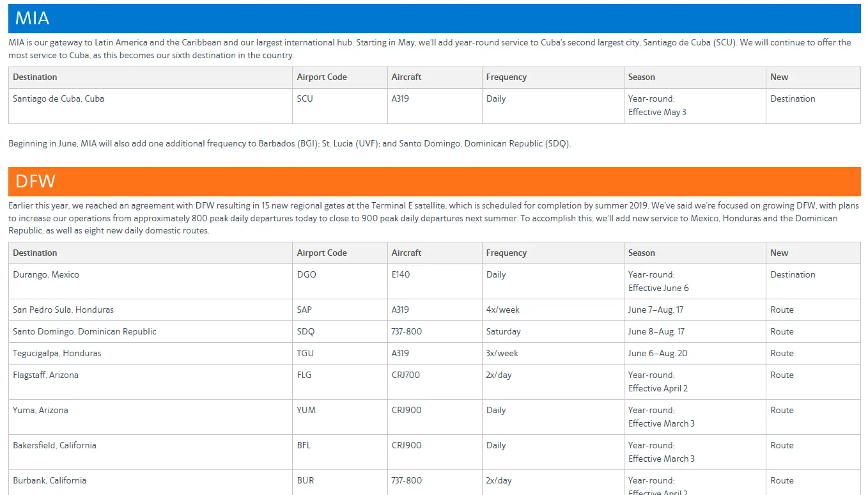Click the orange DFW section header
The height and width of the screenshot is (495, 868).
(434, 182)
